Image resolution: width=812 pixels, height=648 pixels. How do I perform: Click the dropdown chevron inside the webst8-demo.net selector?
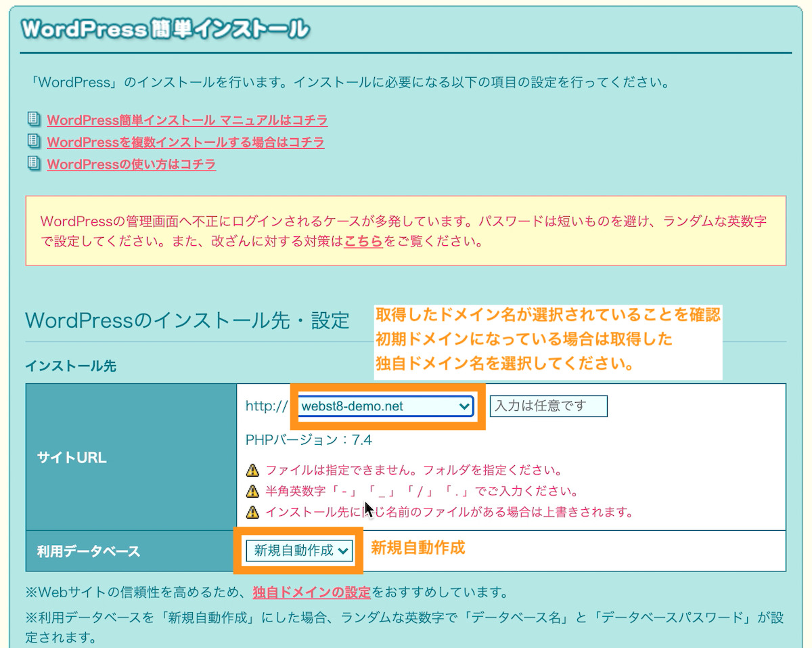click(x=464, y=406)
